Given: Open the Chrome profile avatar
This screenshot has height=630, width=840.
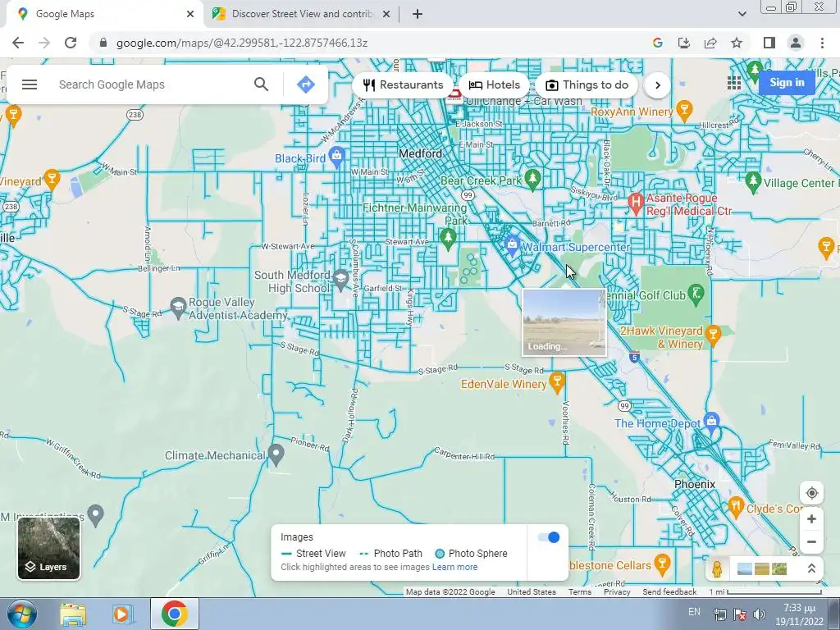Looking at the screenshot, I should pyautogui.click(x=796, y=43).
